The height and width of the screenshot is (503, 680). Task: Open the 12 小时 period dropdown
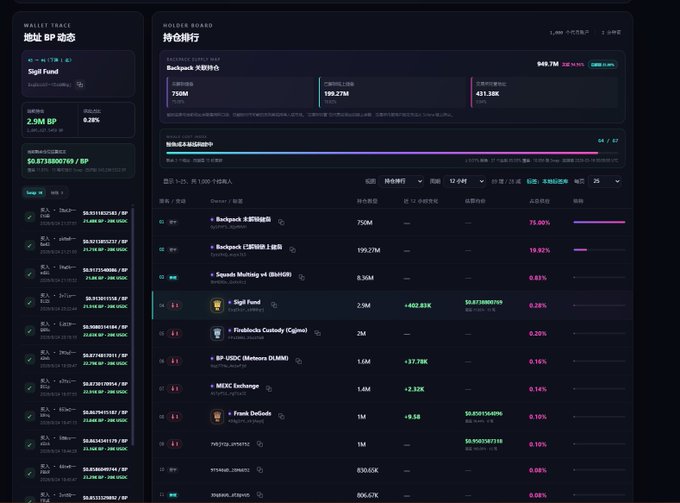pos(466,181)
